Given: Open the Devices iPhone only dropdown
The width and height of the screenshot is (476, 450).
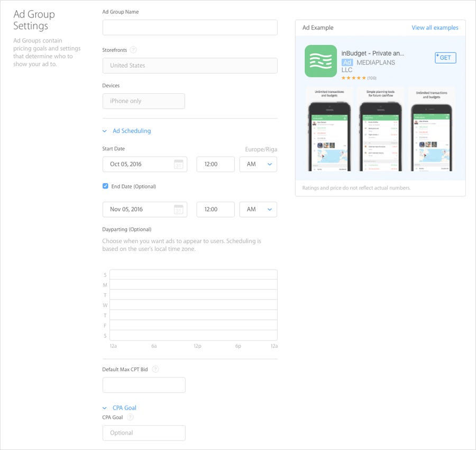Looking at the screenshot, I should pyautogui.click(x=143, y=101).
